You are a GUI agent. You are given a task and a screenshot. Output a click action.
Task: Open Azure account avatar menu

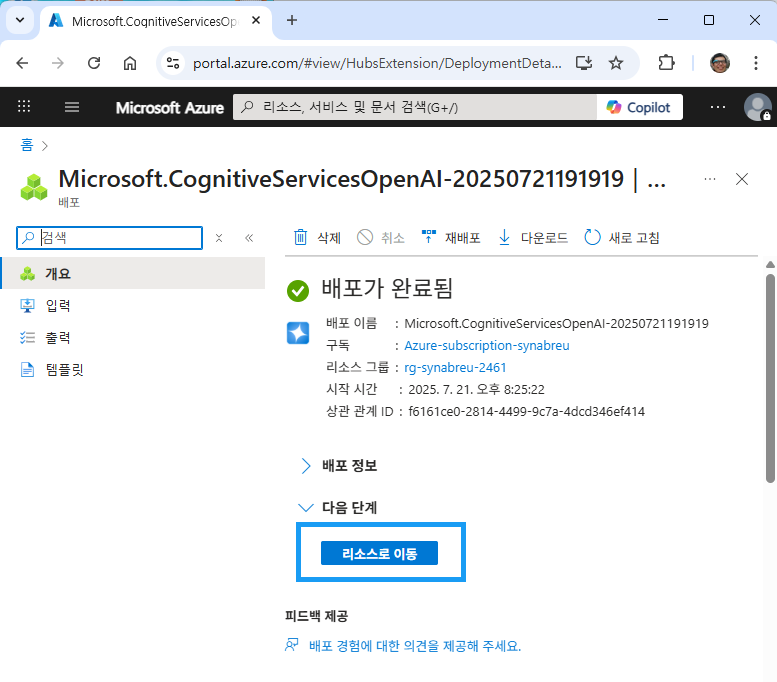[757, 107]
